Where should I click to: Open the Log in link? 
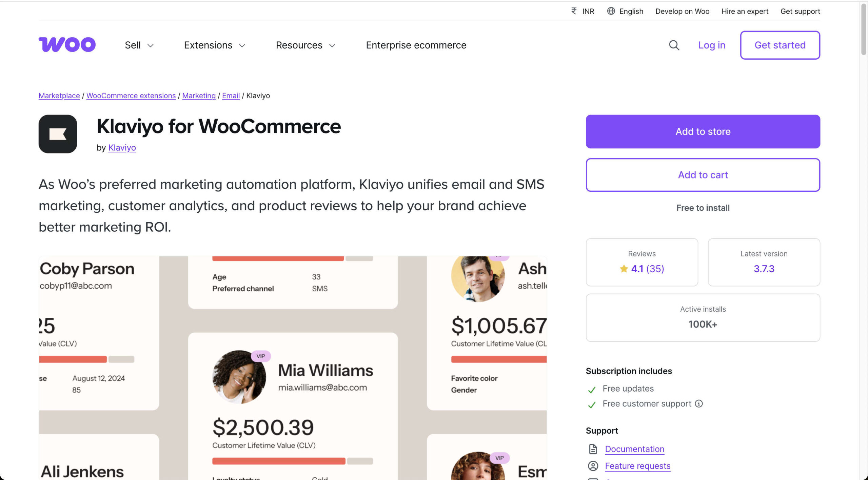712,45
